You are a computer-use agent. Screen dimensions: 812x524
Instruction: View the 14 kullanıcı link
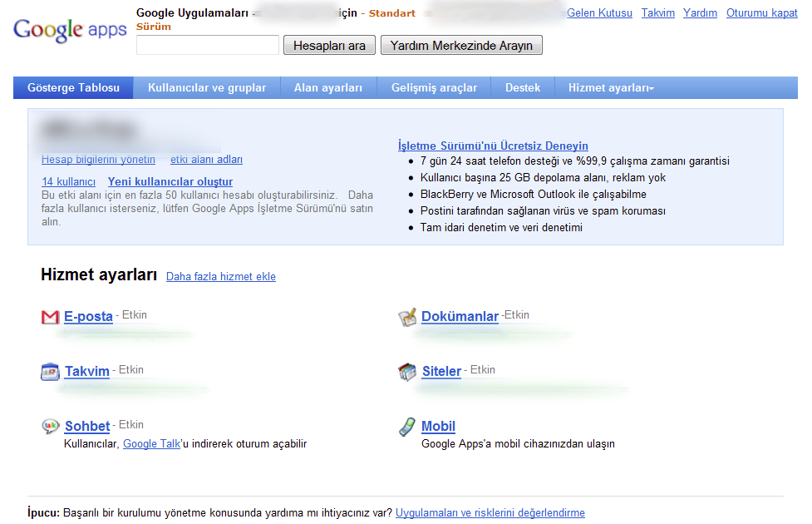click(x=69, y=182)
